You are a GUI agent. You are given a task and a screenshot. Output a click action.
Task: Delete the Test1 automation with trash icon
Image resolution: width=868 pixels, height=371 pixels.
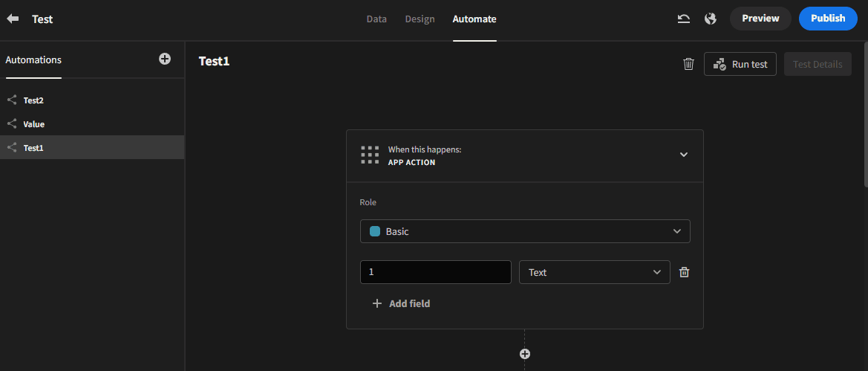coord(688,64)
